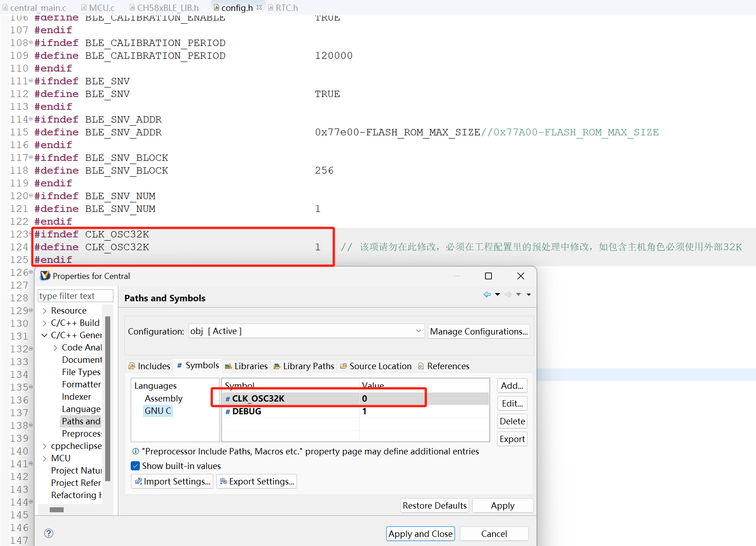756x546 pixels.
Task: Click the Value column header
Action: point(424,385)
